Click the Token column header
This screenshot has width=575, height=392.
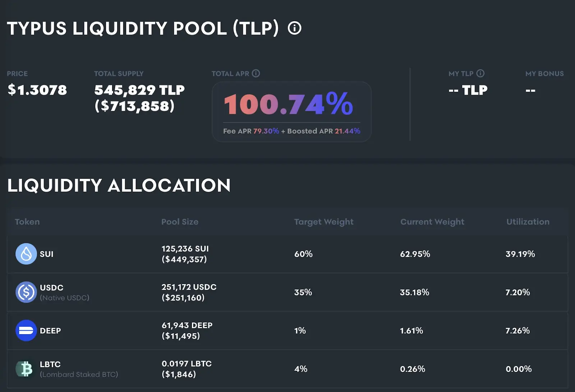click(27, 222)
